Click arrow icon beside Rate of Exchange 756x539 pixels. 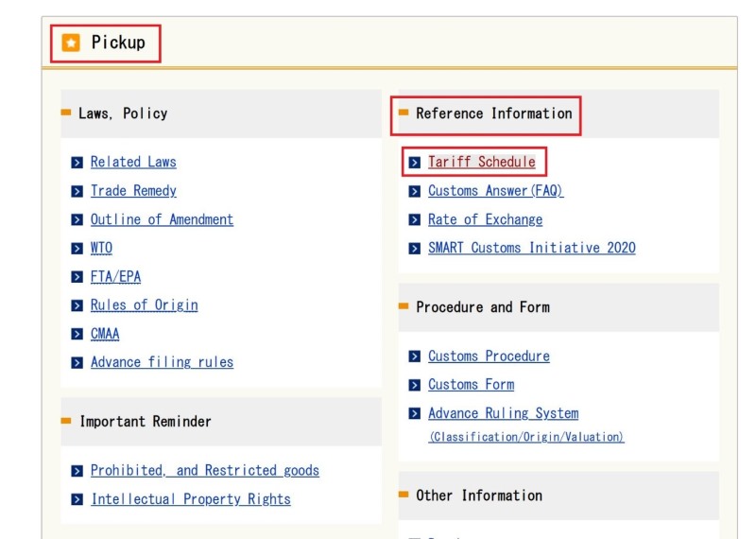415,220
